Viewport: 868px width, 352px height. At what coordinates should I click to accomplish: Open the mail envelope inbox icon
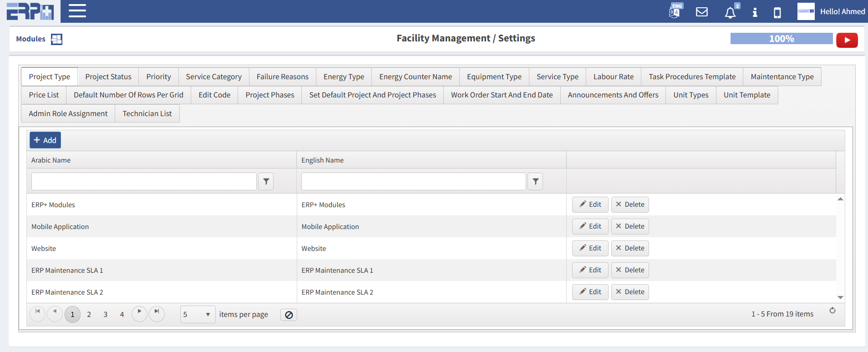pos(702,12)
